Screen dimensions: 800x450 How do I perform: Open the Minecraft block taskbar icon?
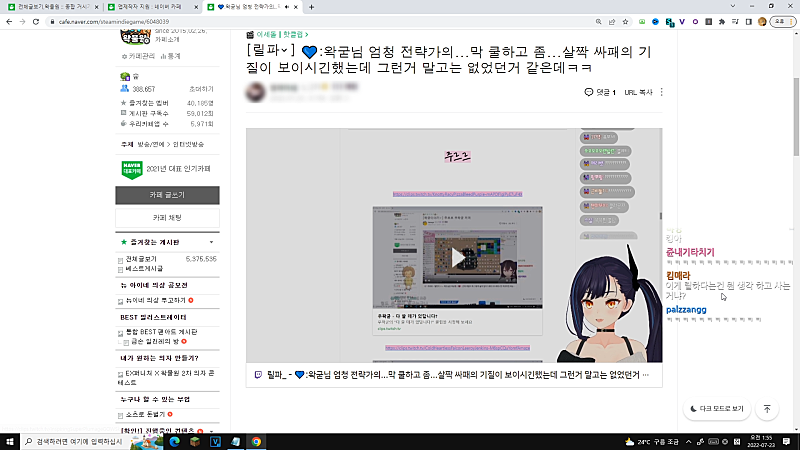pos(195,442)
